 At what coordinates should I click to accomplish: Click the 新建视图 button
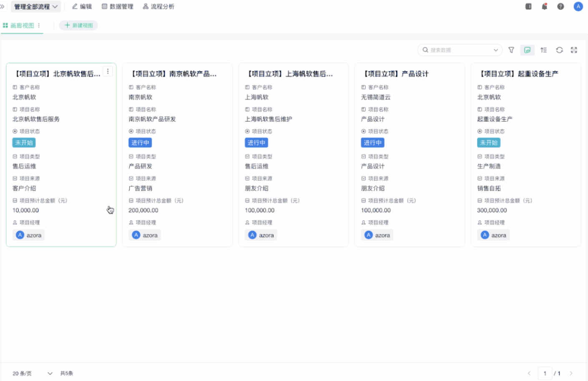point(78,25)
